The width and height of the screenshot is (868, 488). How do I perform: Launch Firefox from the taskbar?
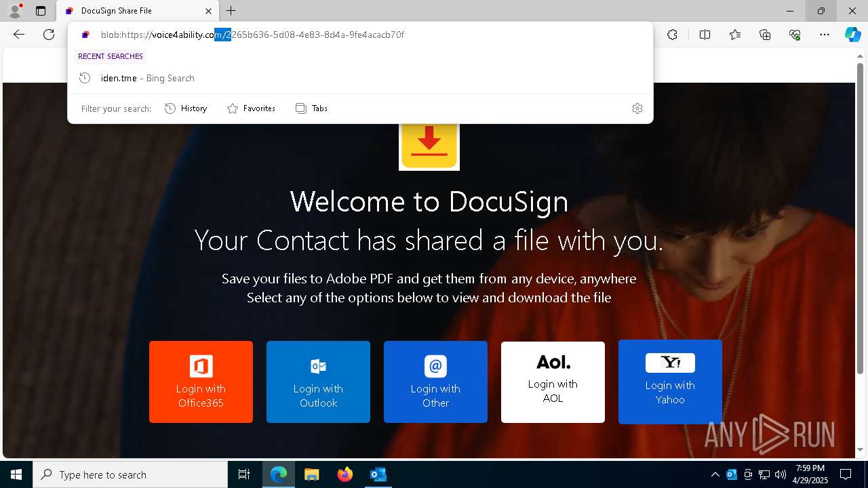point(344,474)
